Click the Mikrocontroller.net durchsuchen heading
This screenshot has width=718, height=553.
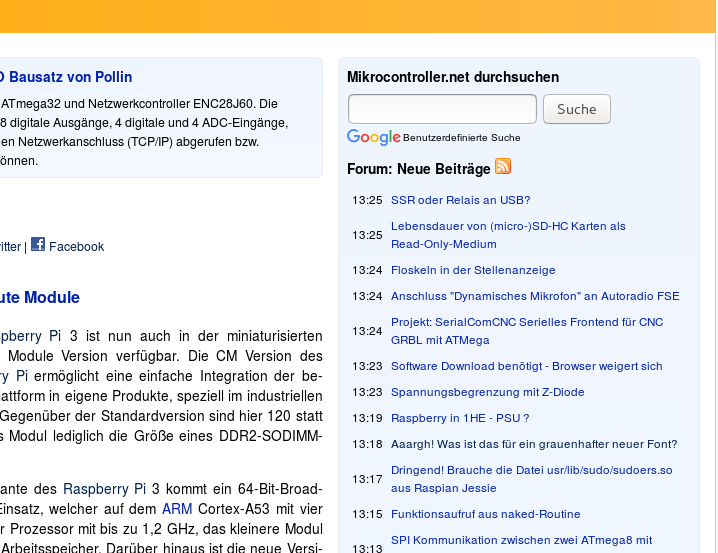pos(453,77)
